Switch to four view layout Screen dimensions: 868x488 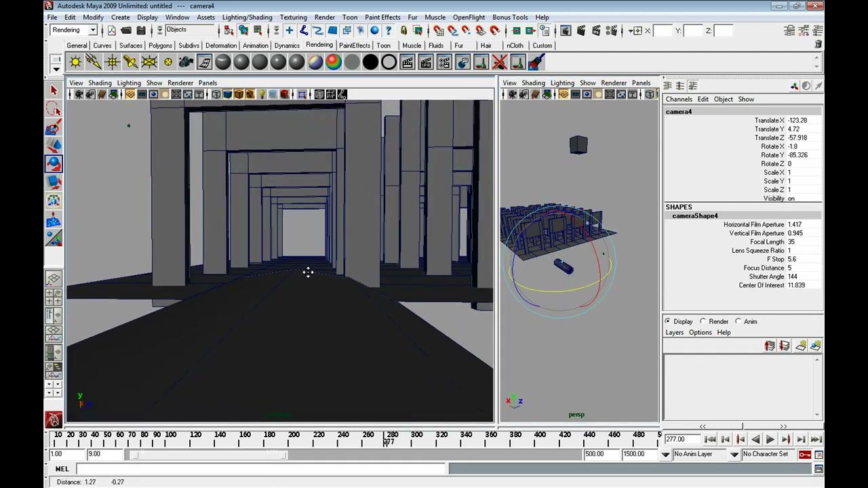[x=54, y=297]
